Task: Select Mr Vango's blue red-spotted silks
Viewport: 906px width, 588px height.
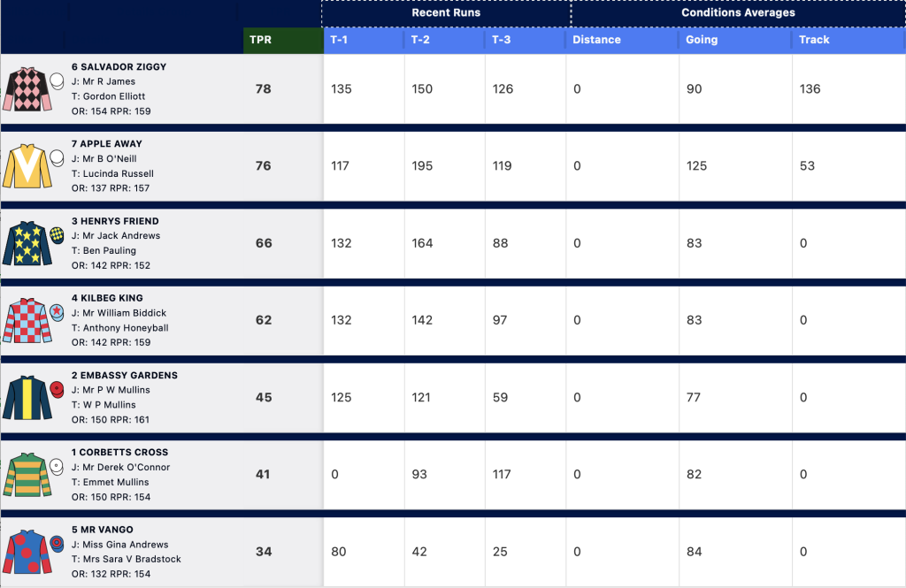Action: (x=27, y=552)
